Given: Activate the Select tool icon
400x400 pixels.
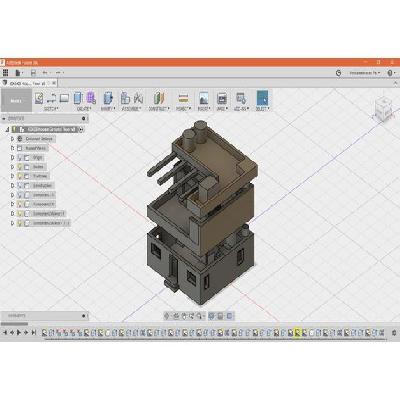Looking at the screenshot, I should [262, 98].
